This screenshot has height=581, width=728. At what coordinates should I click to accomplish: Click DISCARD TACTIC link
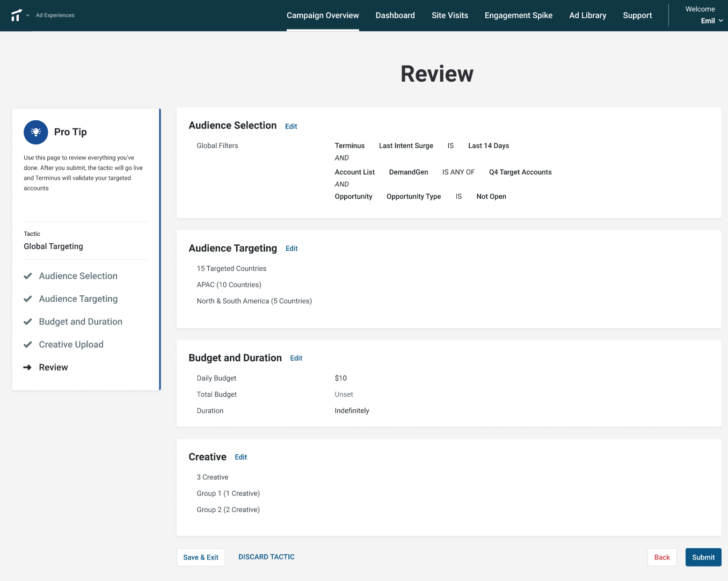266,557
